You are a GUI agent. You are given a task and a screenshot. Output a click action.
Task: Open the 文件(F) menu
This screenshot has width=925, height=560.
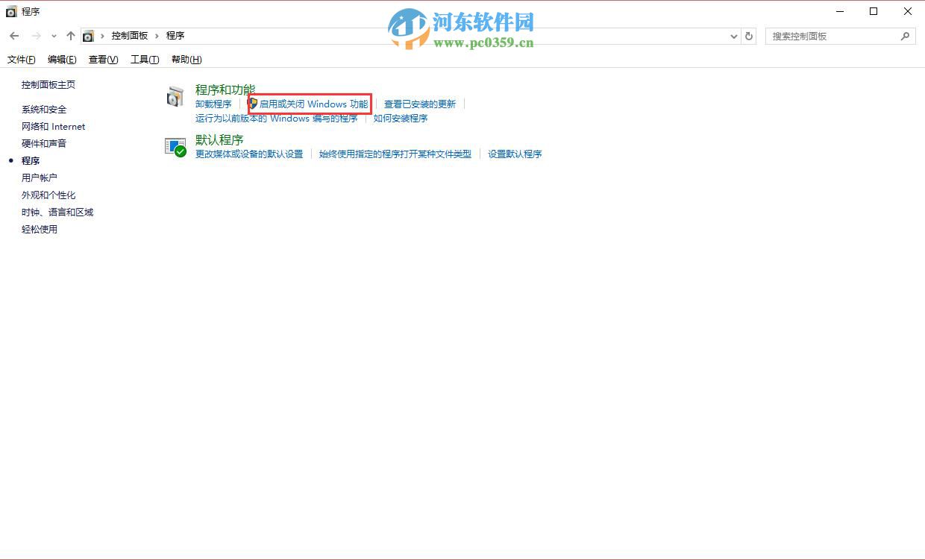click(21, 60)
